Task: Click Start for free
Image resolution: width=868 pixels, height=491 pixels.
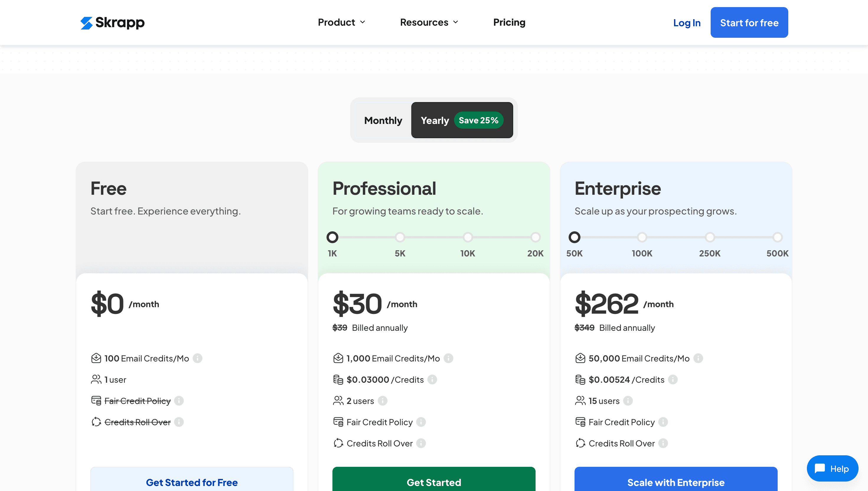Action: [x=749, y=22]
